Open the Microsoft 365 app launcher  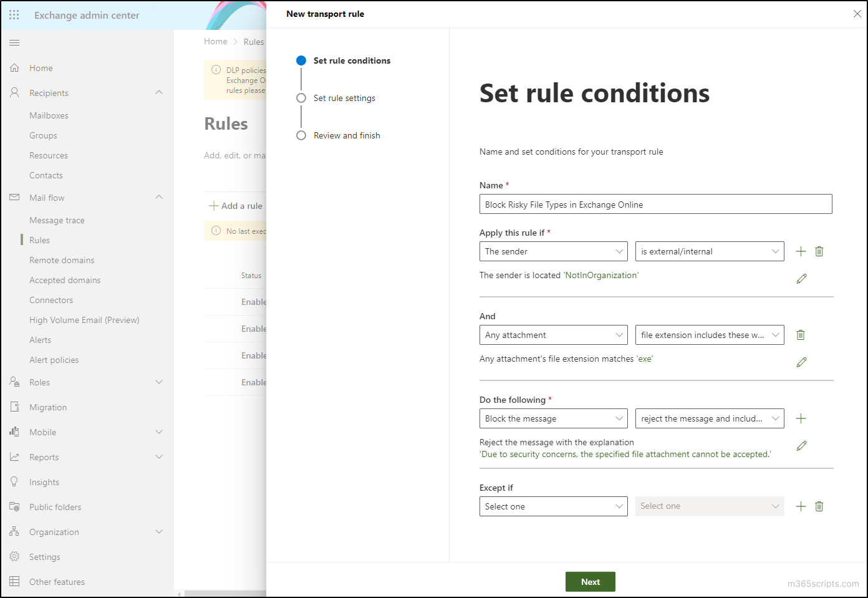14,14
